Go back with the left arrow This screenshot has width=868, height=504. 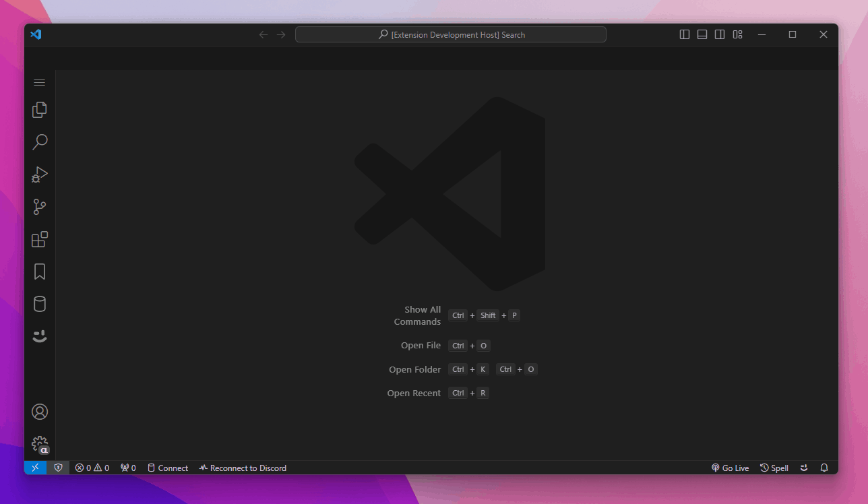pyautogui.click(x=263, y=34)
